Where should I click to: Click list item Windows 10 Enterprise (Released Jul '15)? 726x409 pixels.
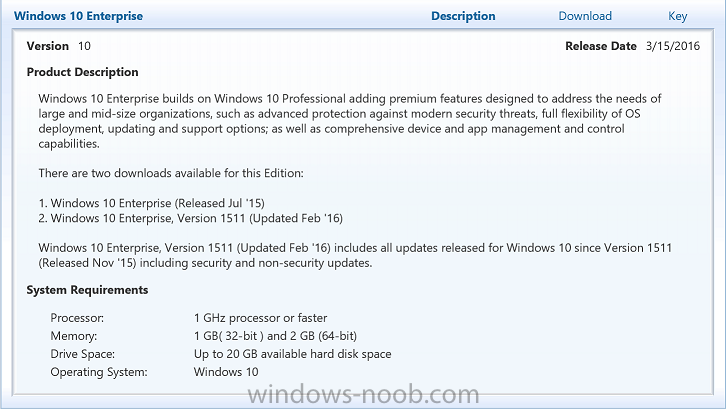(151, 203)
